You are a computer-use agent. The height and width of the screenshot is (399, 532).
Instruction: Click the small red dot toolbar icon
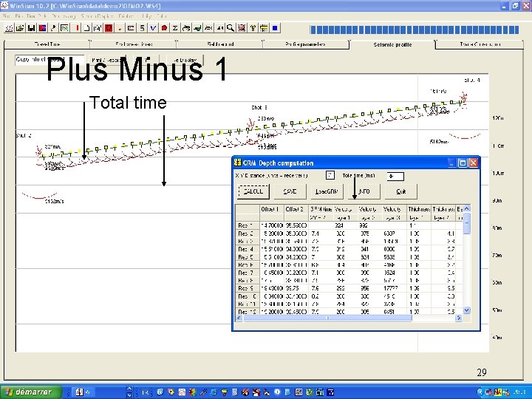(120, 28)
